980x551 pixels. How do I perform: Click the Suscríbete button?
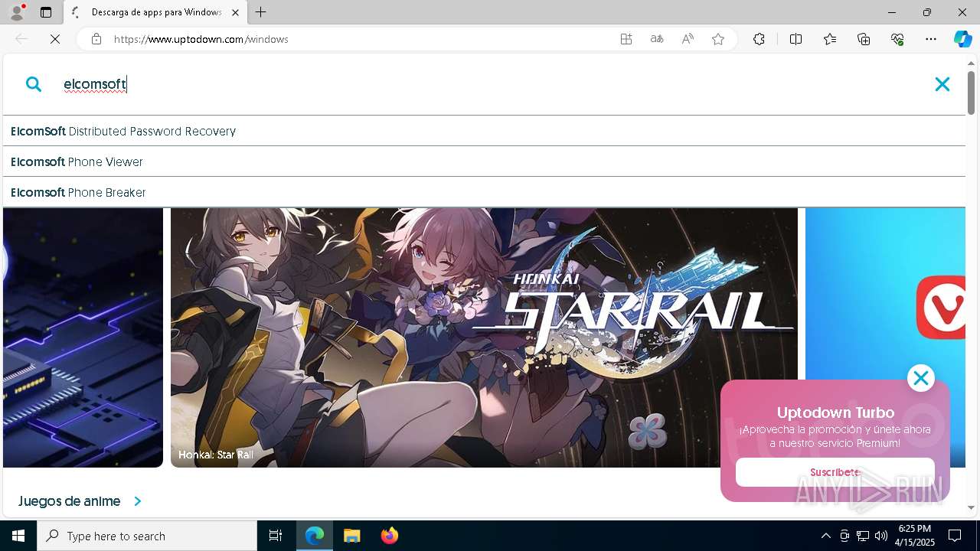(835, 472)
